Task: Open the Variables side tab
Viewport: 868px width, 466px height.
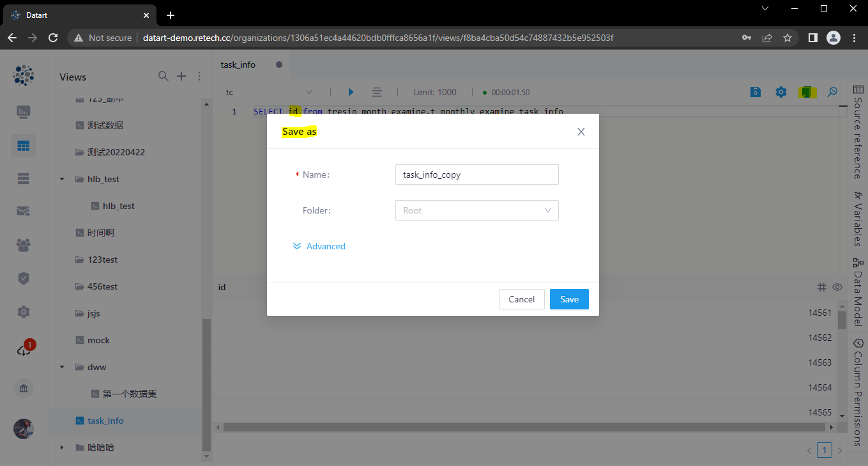Action: pos(857,218)
